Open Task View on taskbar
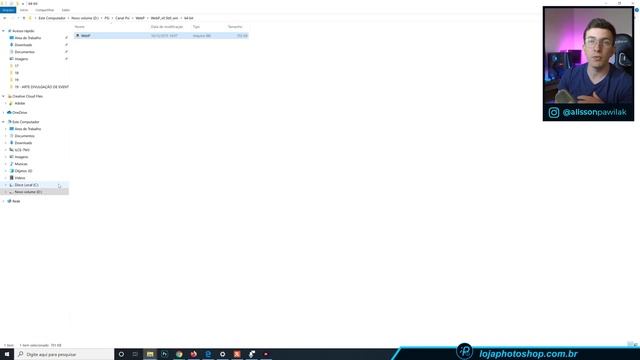Viewport: 640px width, 360px height. tap(135, 354)
